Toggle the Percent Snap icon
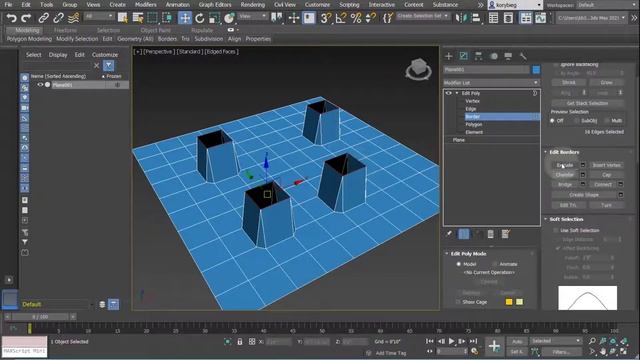The image size is (640, 360). point(356,18)
